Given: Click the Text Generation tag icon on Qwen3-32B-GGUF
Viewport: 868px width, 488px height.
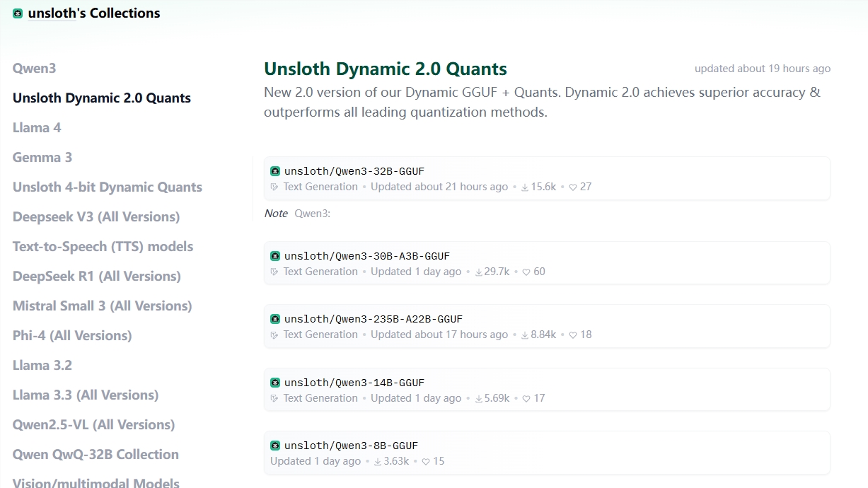Looking at the screenshot, I should [x=275, y=187].
